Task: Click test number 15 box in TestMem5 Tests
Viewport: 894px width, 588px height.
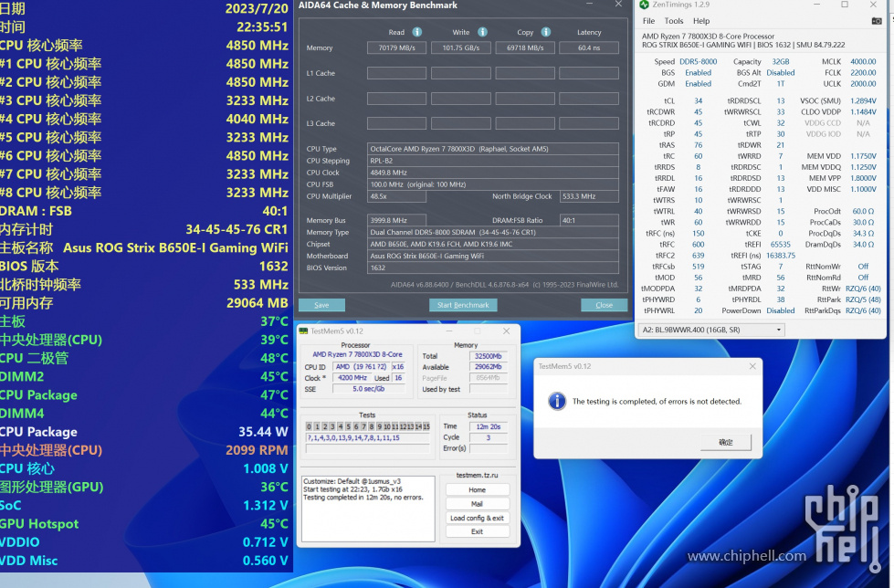Action: click(x=426, y=426)
